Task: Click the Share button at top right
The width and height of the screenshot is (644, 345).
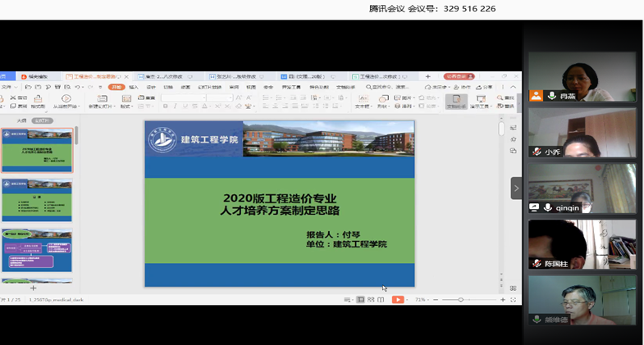Action: 484,87
